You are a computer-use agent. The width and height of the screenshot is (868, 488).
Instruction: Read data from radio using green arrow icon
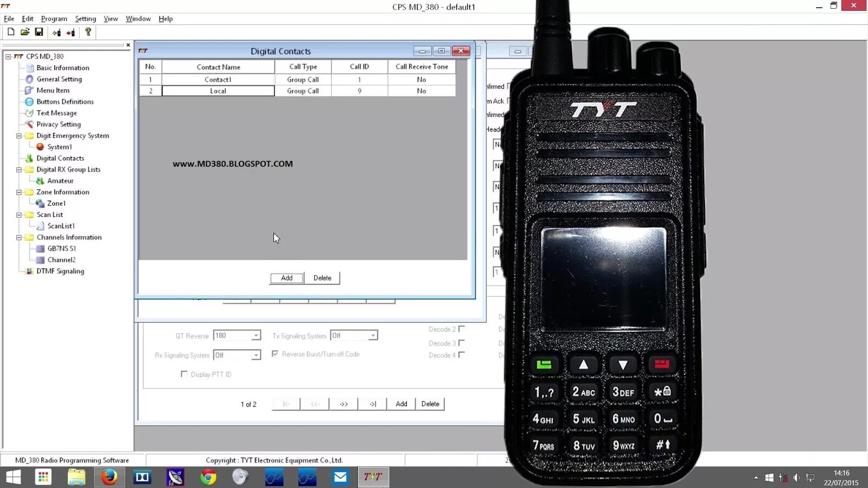click(56, 33)
